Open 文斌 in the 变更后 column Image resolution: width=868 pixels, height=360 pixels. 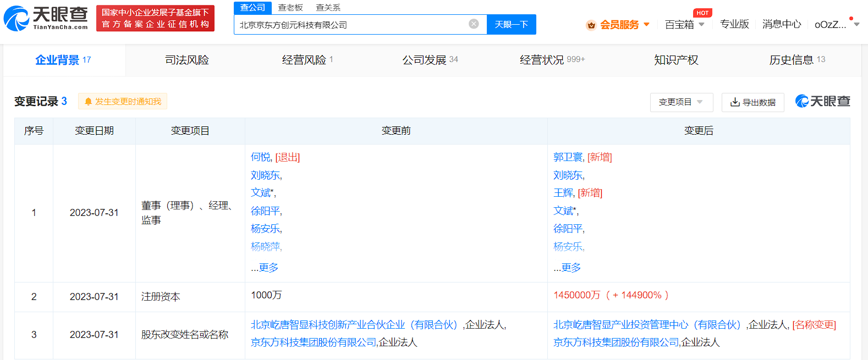click(563, 211)
